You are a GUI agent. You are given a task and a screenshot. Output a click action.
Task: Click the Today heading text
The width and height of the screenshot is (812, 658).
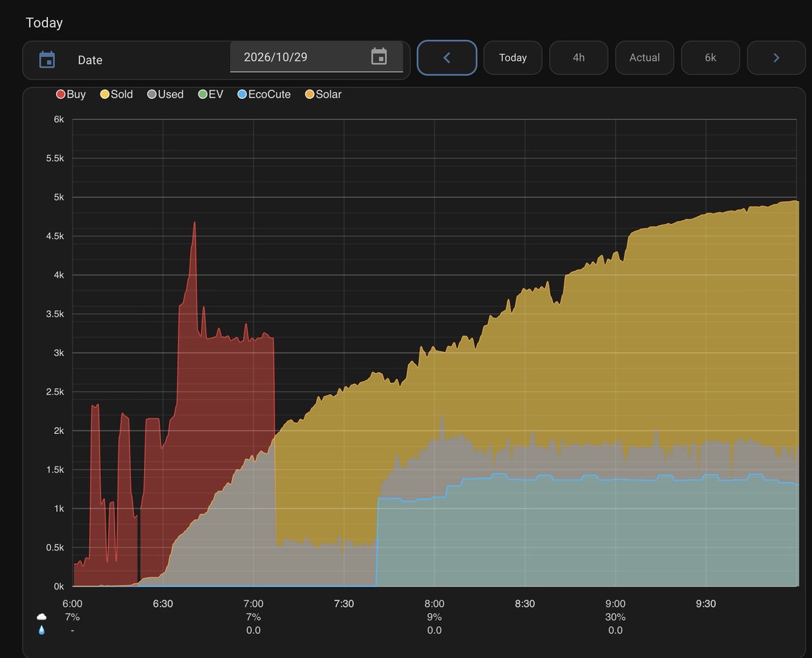[44, 23]
